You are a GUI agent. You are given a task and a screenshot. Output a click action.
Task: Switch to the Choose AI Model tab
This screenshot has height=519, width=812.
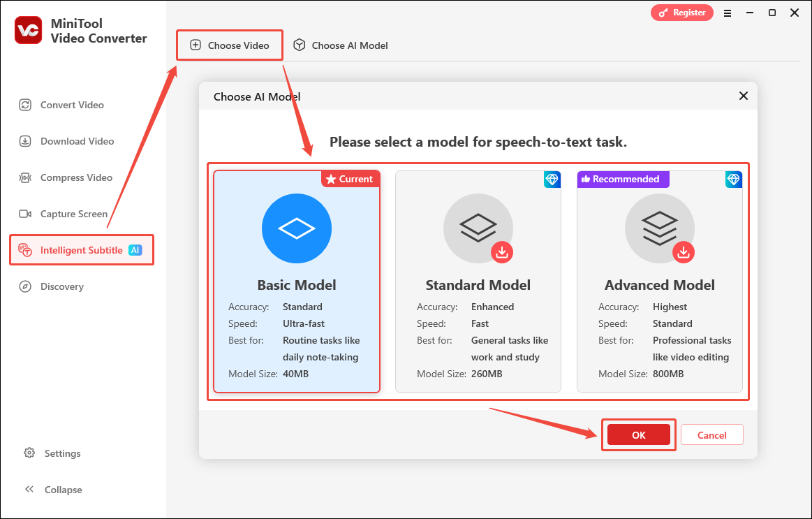point(341,45)
